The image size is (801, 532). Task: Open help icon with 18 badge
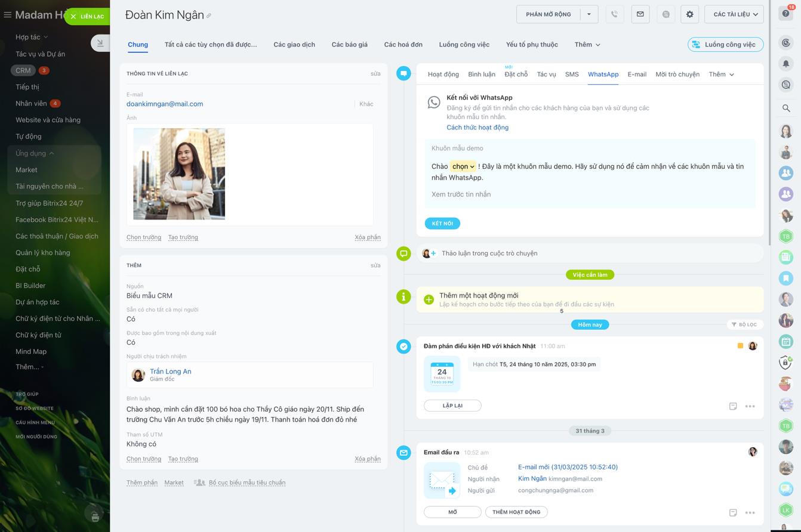[786, 14]
